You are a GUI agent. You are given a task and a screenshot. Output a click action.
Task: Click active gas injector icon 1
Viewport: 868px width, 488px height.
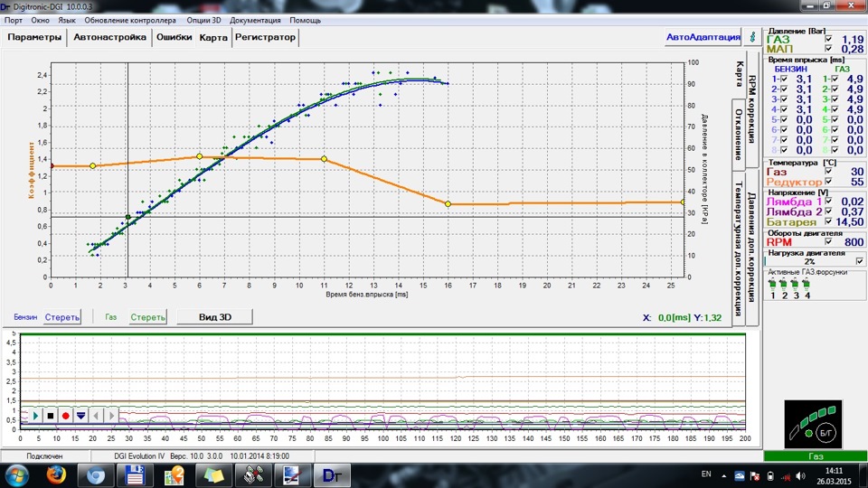click(772, 285)
